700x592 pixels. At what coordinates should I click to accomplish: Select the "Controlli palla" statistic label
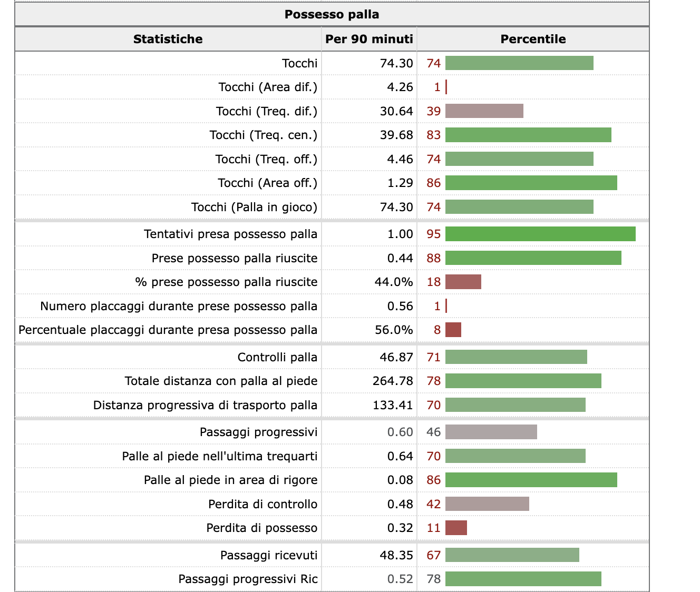click(x=277, y=358)
